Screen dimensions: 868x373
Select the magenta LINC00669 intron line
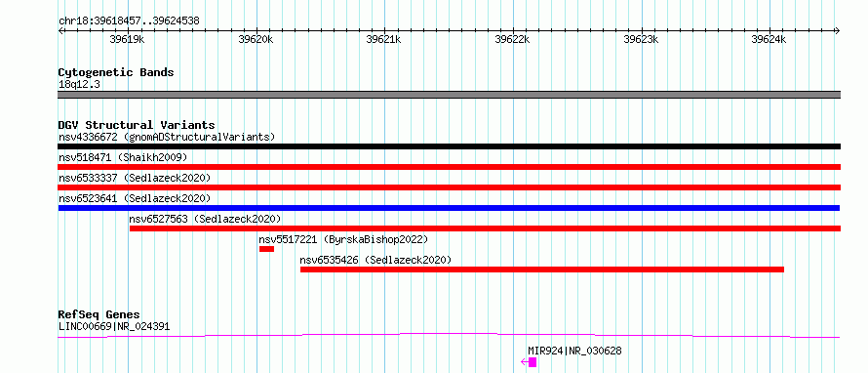(x=449, y=335)
